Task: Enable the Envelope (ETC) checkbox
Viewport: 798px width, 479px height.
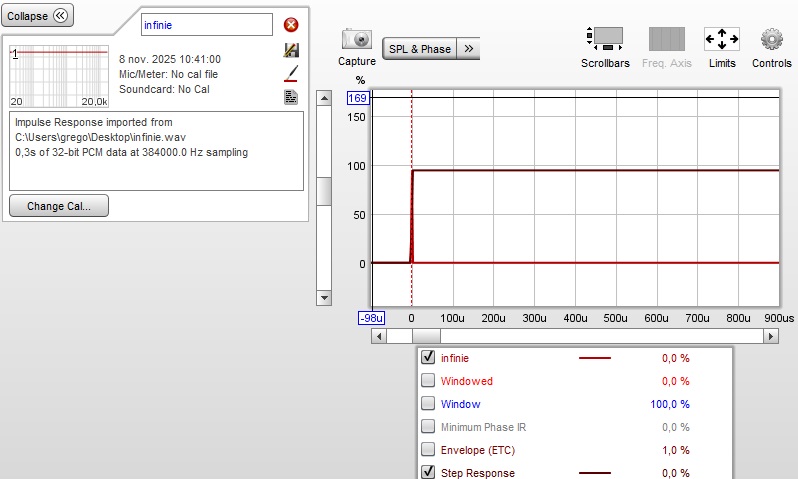Action: (428, 449)
